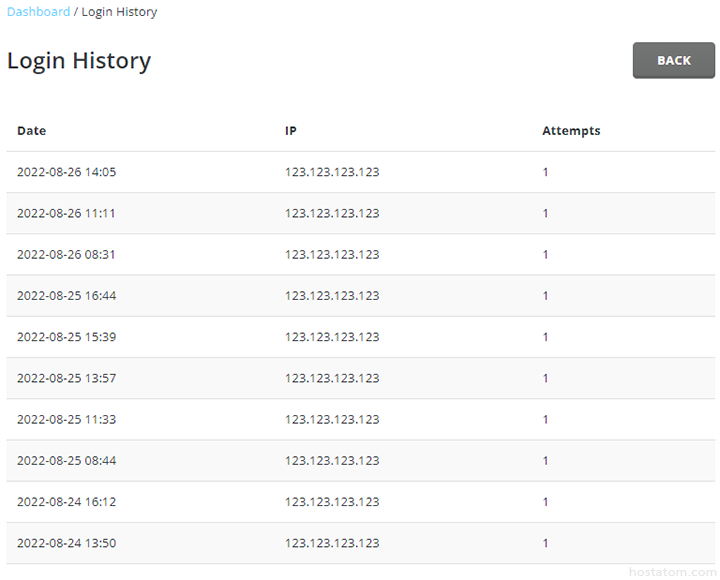
Task: Click the IP address in the 14:05 row
Action: click(332, 172)
